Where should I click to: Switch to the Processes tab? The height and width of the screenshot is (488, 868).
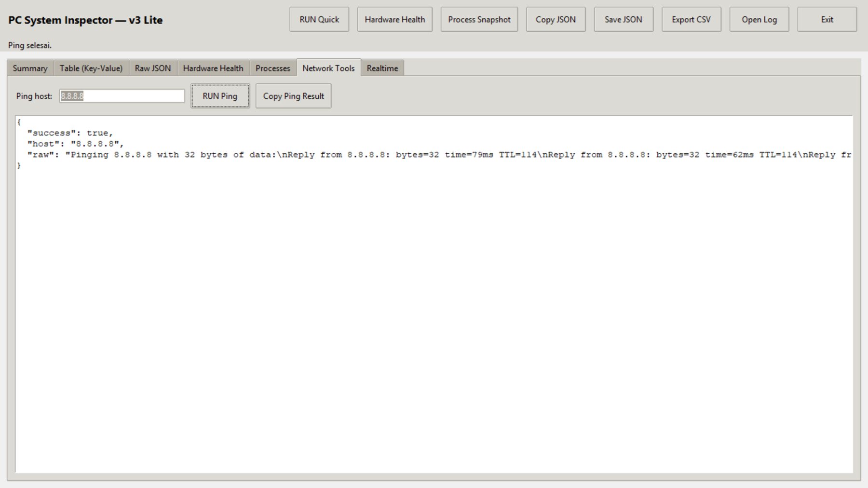[x=273, y=68]
